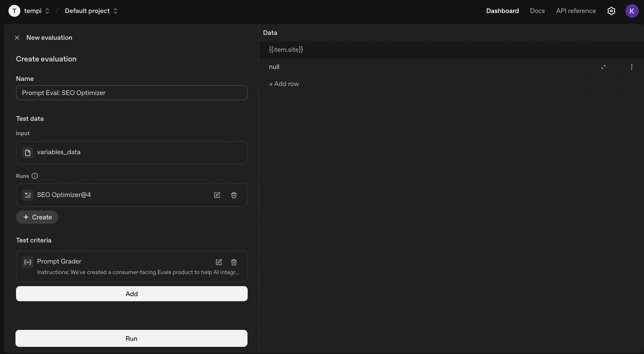The image size is (644, 354).
Task: Click Create to add a run
Action: (37, 217)
